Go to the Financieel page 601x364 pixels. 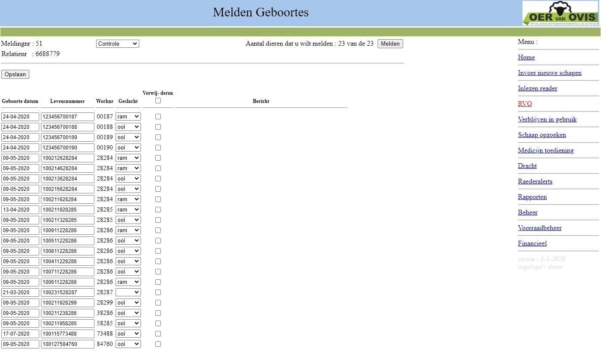(x=532, y=243)
